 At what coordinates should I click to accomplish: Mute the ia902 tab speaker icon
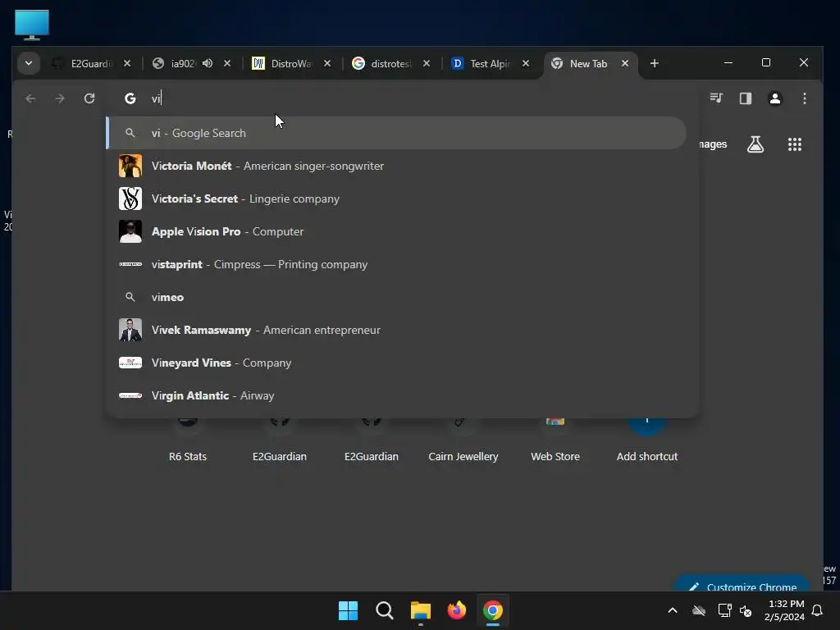[208, 63]
